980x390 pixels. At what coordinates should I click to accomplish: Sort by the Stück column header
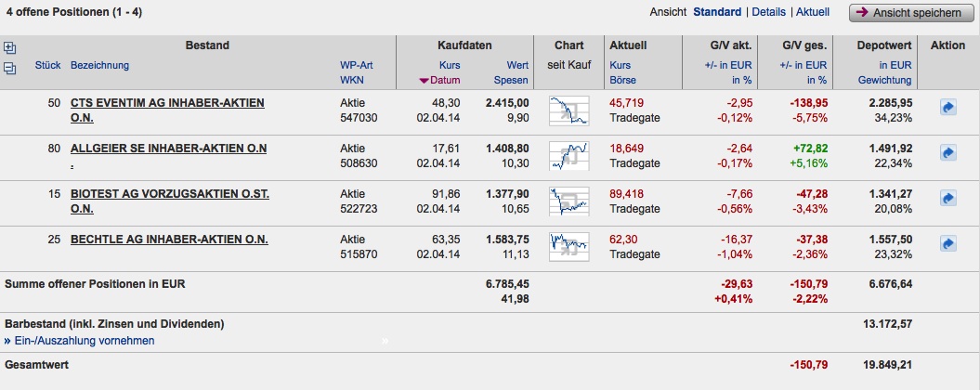click(x=47, y=65)
